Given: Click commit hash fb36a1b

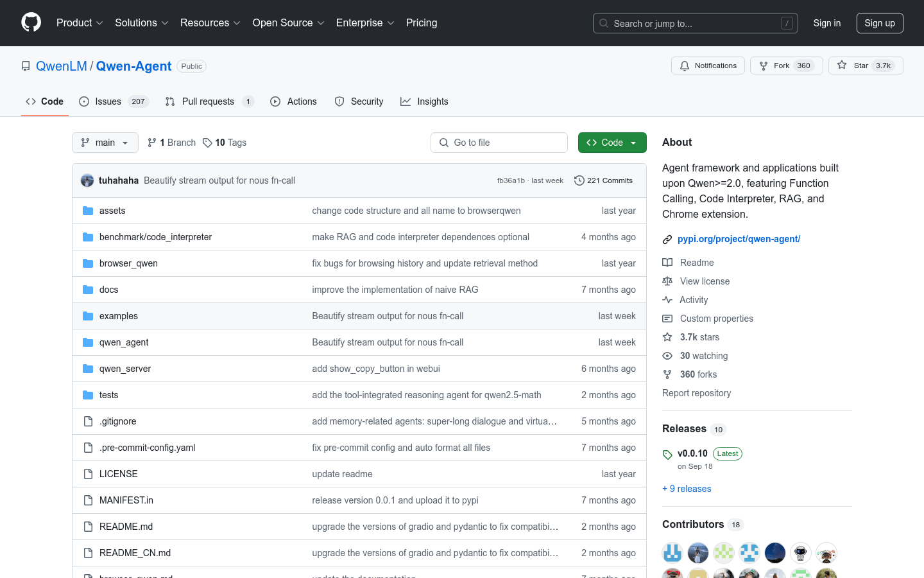Looking at the screenshot, I should pos(511,180).
